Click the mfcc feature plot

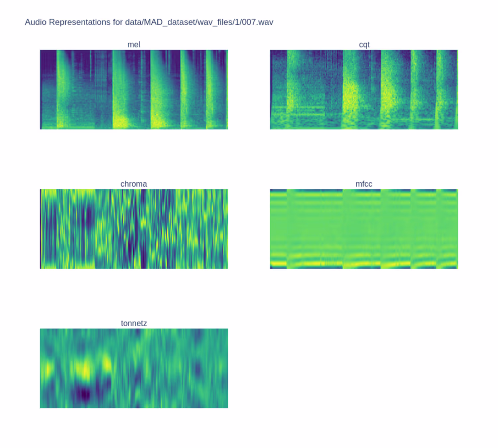click(x=364, y=229)
